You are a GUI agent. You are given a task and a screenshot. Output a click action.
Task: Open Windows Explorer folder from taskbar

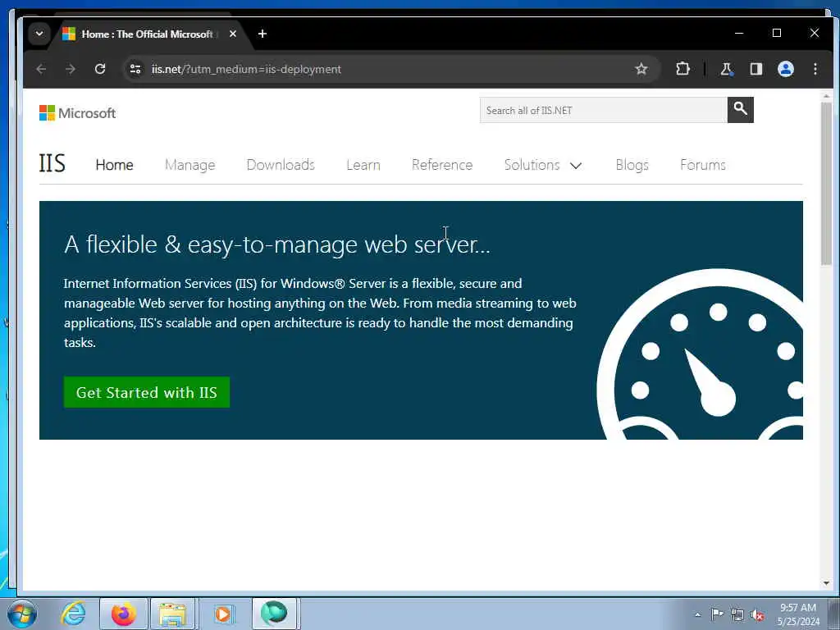[172, 614]
